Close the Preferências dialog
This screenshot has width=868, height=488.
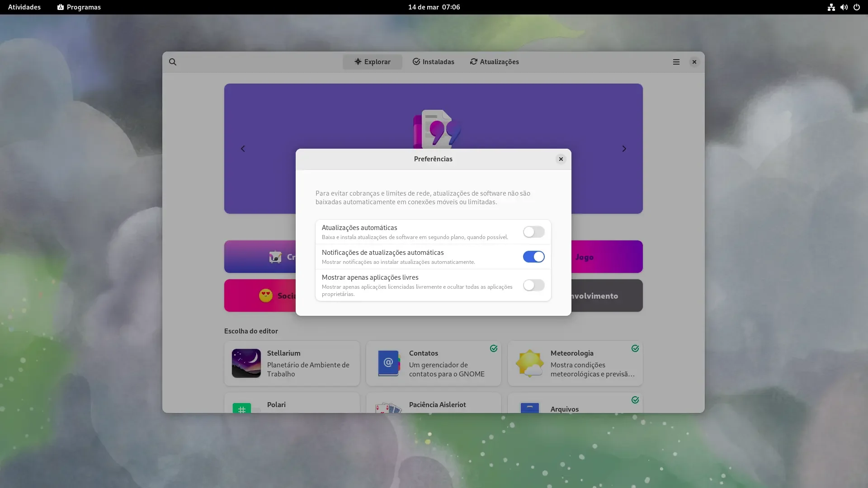point(561,159)
